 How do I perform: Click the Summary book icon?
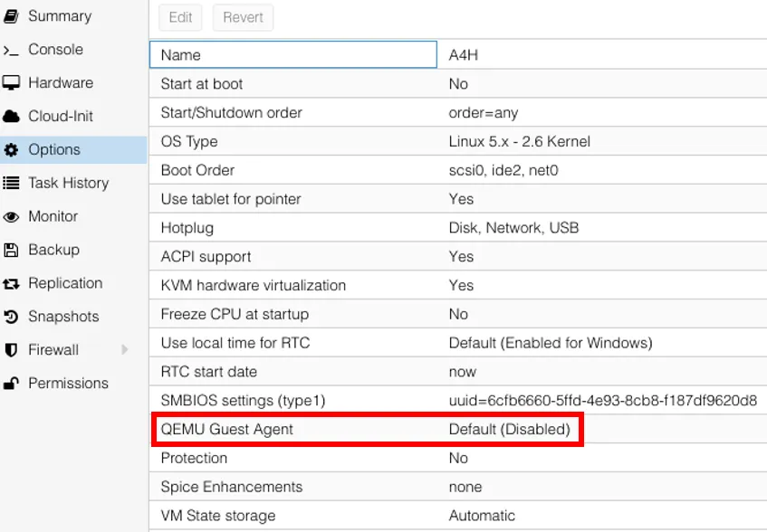coord(12,16)
